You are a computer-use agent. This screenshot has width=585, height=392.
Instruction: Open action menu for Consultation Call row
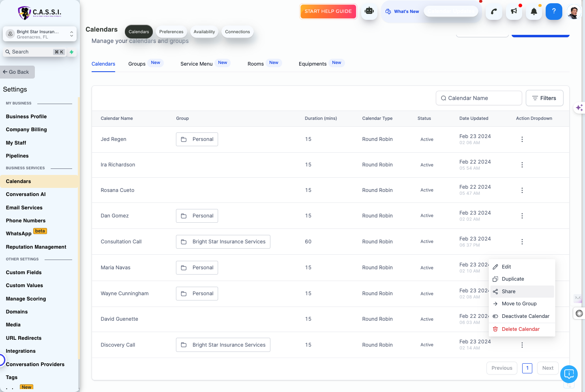point(522,242)
